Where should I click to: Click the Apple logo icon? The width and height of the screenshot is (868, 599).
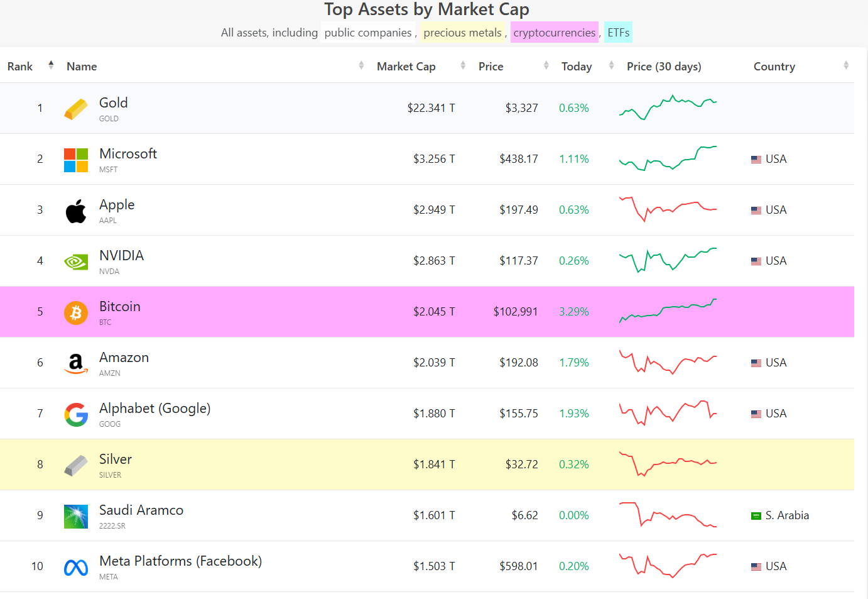click(x=76, y=211)
